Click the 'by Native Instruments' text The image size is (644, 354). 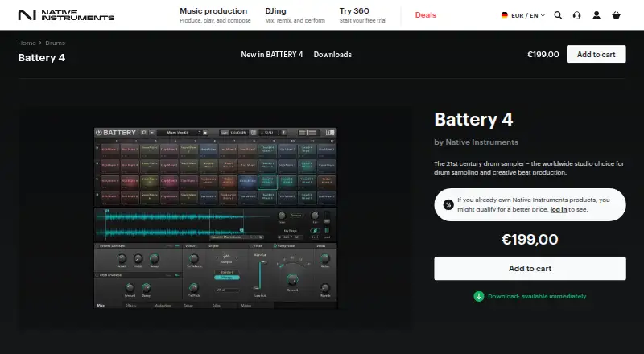[x=476, y=142]
